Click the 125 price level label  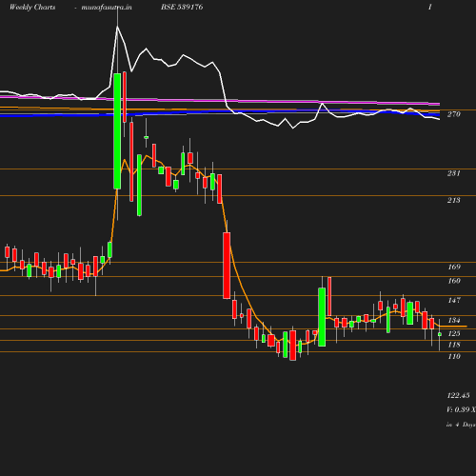(x=454, y=333)
